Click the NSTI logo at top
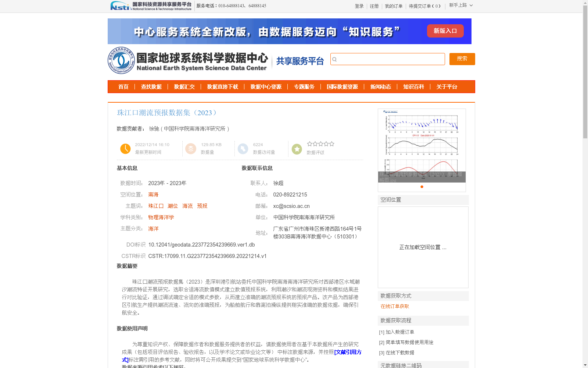The width and height of the screenshot is (588, 368). 151,6
